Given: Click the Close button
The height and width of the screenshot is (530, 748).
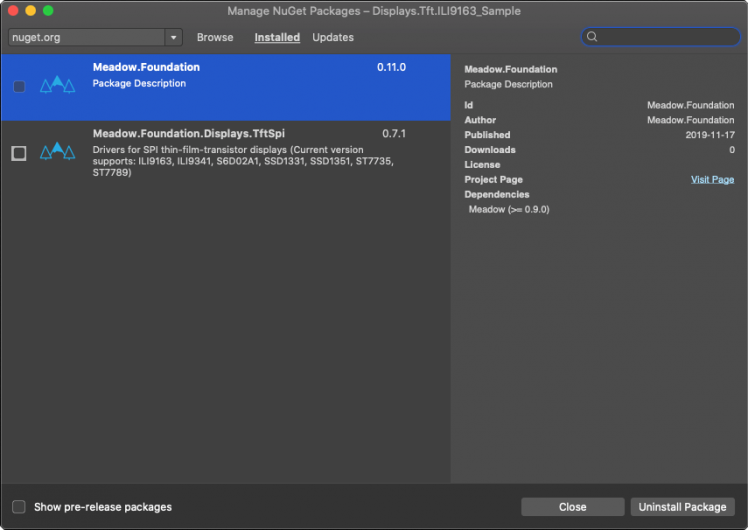Looking at the screenshot, I should click(x=572, y=507).
